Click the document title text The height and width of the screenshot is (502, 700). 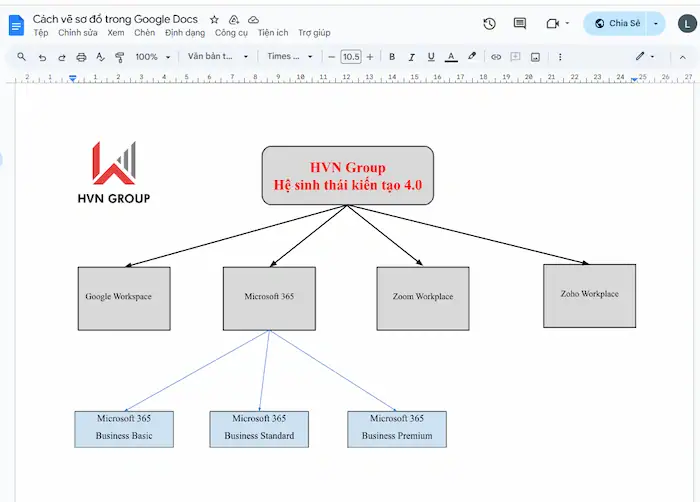tap(115, 19)
